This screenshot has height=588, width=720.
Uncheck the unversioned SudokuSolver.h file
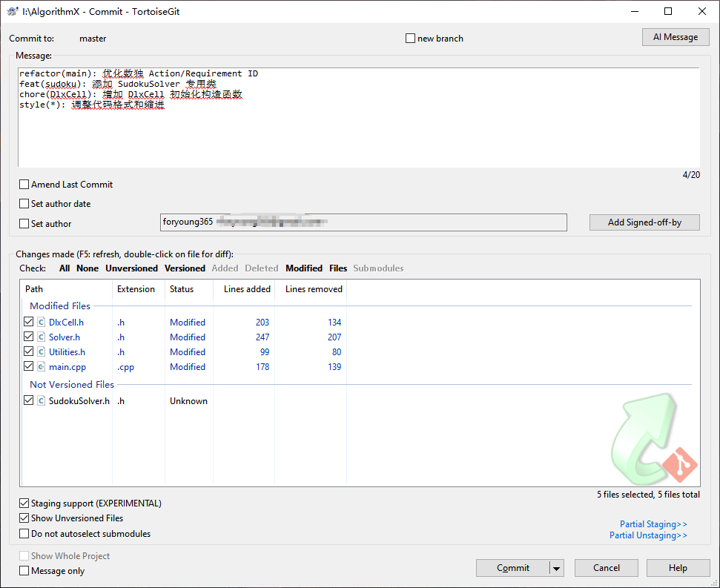[28, 400]
